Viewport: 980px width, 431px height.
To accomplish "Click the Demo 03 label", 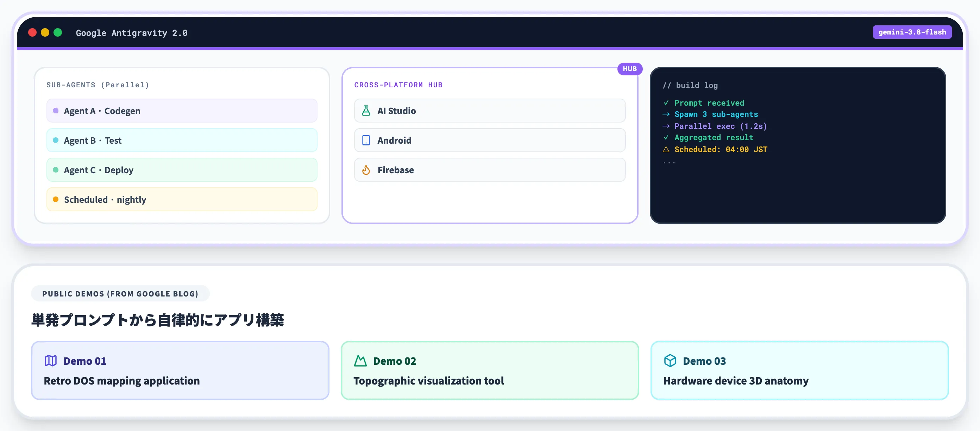I will point(704,361).
